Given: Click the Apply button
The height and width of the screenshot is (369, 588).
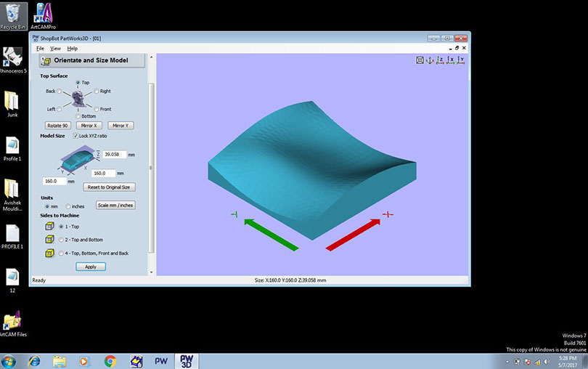Looking at the screenshot, I should (x=91, y=267).
